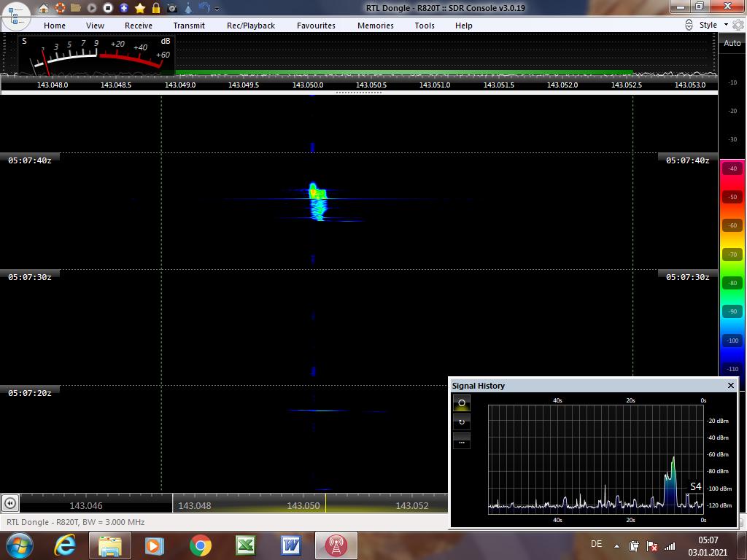Screen dimensions: 747x560
Task: Click the -40 level label on color scale
Action: click(x=732, y=168)
